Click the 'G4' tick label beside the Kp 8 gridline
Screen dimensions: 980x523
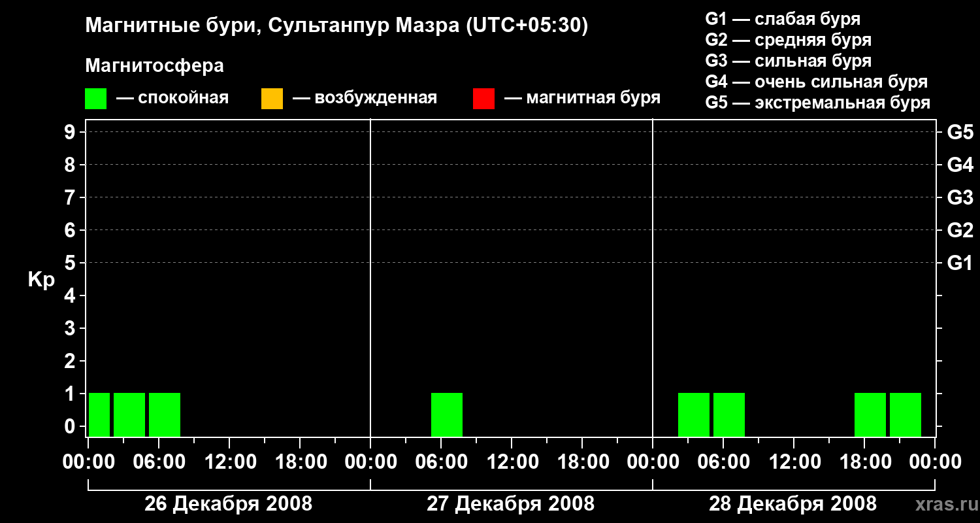960,165
